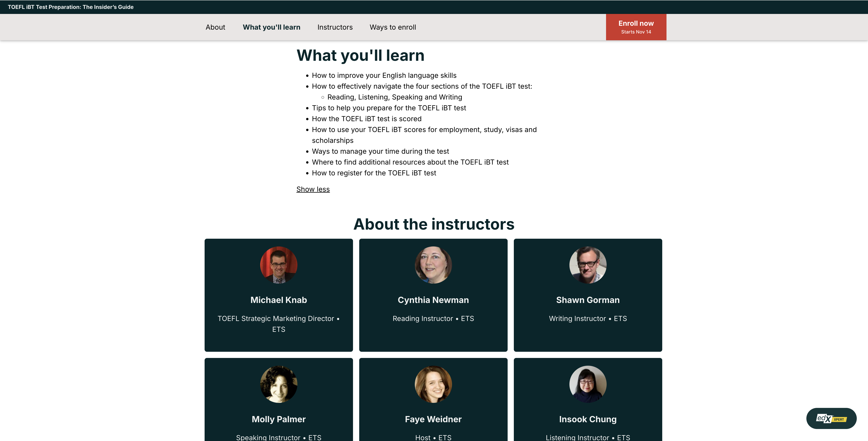This screenshot has height=441, width=868.
Task: Open Cynthia Newman instructor name link
Action: coord(433,300)
